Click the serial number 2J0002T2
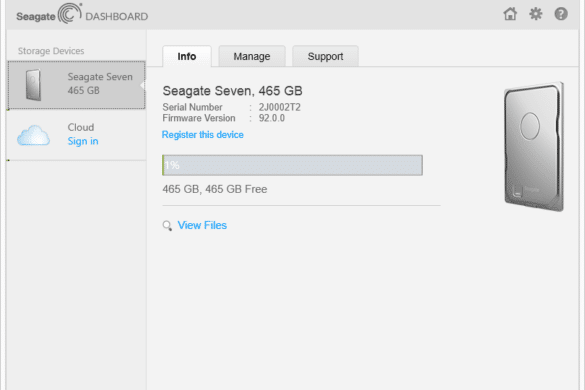This screenshot has width=585, height=390. tap(279, 107)
